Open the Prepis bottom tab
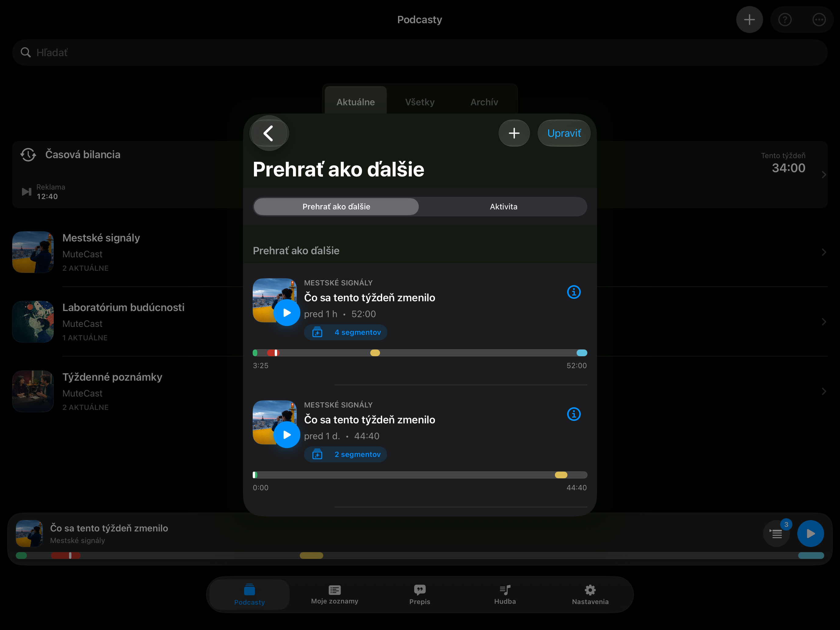Viewport: 840px width, 630px height. click(420, 595)
